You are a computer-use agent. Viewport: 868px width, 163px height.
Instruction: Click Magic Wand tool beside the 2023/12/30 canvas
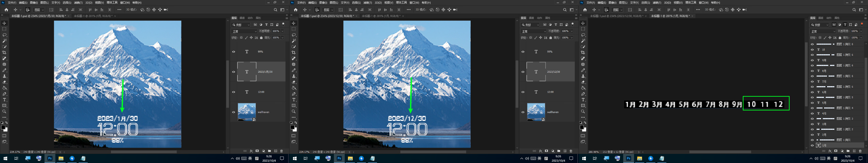coord(294,41)
